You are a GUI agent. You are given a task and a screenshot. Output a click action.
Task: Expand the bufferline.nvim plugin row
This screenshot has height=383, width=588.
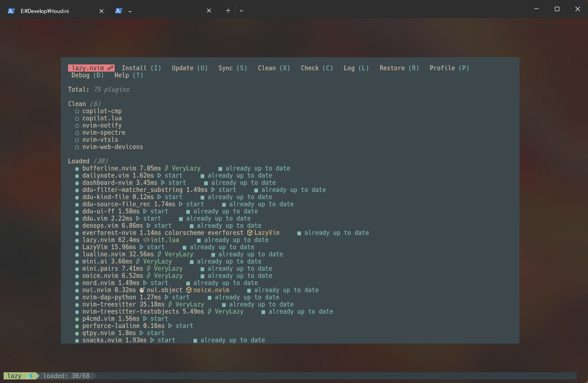pyautogui.click(x=183, y=168)
